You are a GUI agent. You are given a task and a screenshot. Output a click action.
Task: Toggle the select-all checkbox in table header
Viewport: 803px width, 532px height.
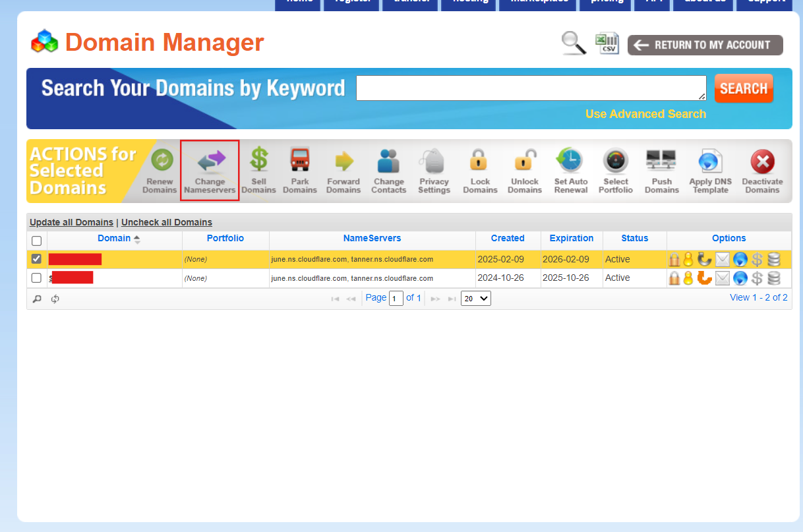(x=37, y=241)
